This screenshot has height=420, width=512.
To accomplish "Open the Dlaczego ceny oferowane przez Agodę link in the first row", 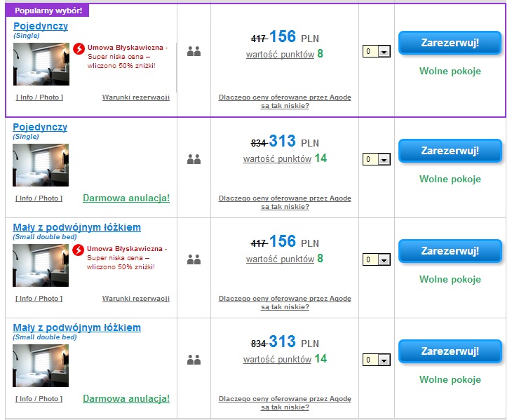I will click(x=285, y=102).
